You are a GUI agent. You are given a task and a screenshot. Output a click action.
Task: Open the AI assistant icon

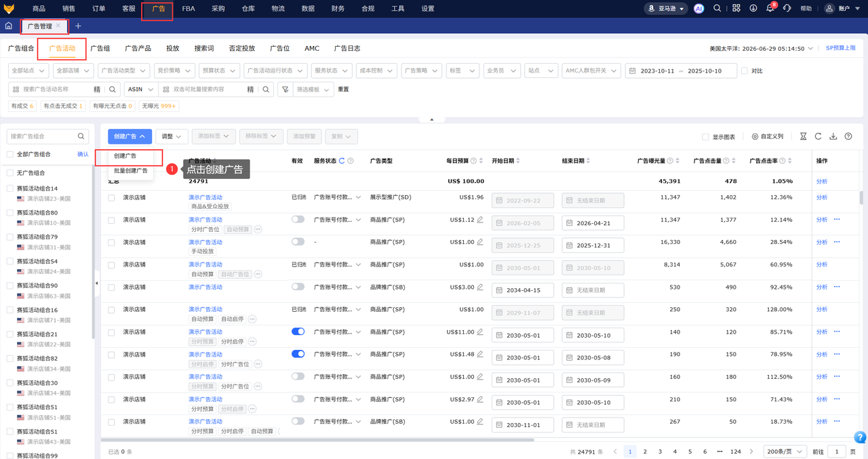tap(699, 8)
